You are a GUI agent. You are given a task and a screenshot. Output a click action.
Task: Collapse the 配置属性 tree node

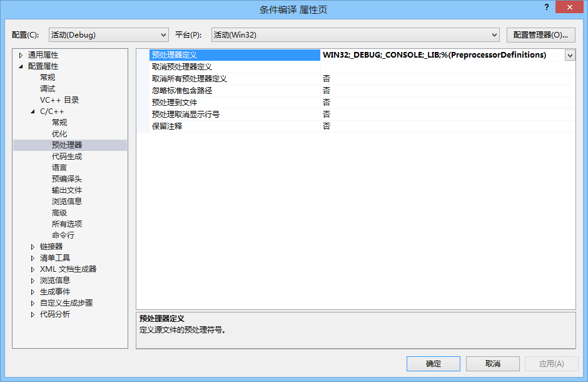click(x=21, y=66)
